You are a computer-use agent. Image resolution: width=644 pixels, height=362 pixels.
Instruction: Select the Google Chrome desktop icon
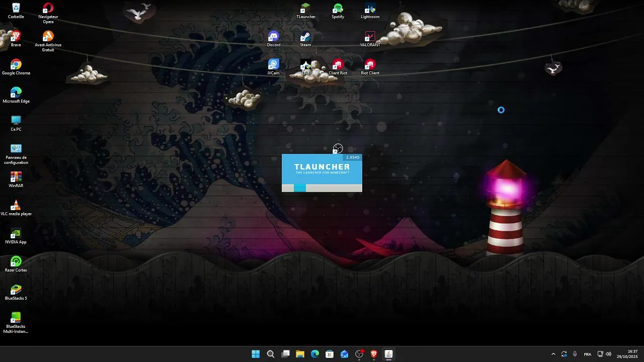[x=16, y=67]
